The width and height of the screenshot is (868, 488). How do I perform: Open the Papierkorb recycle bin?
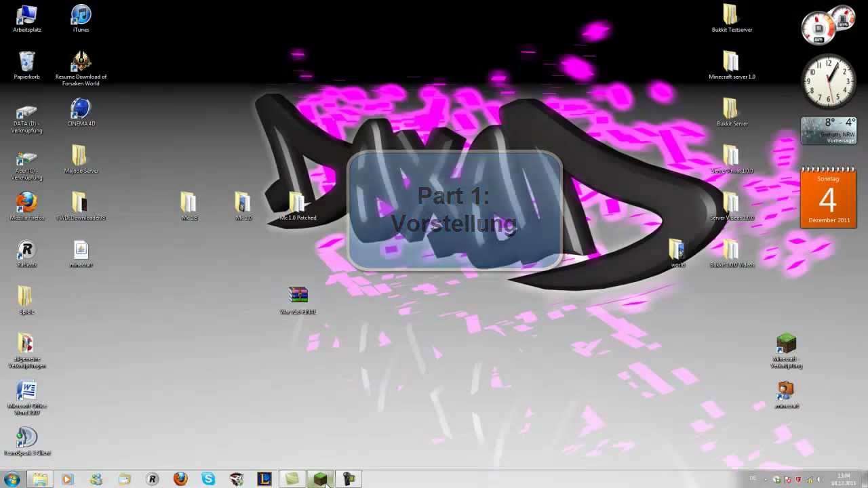click(x=27, y=65)
